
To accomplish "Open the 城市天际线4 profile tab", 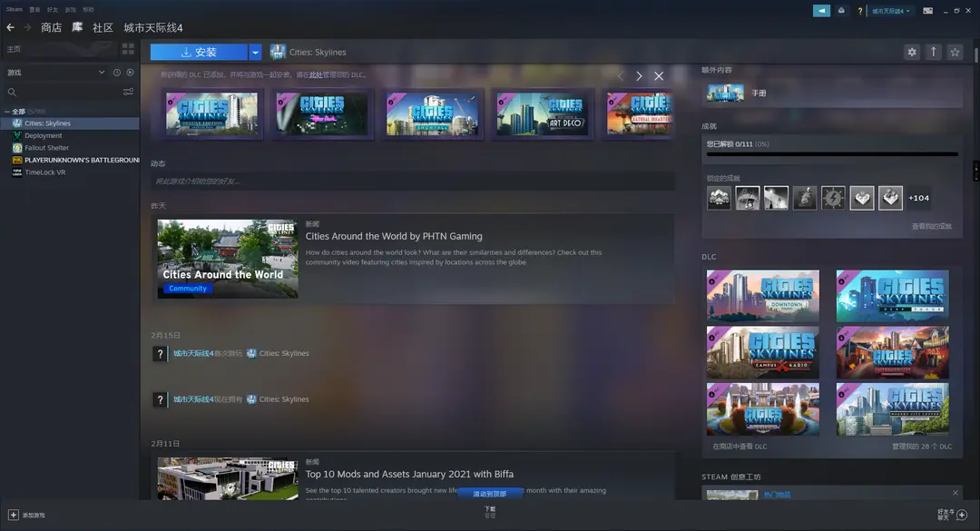I will pos(153,27).
